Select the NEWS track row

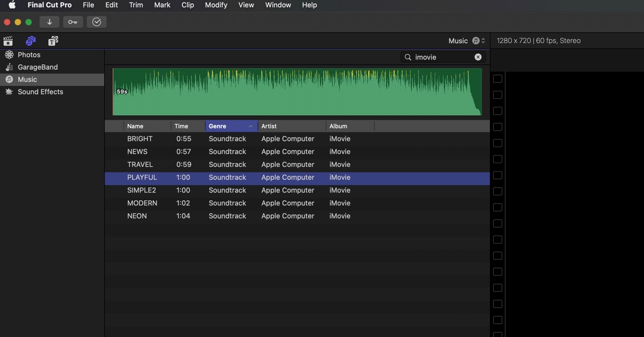point(297,151)
